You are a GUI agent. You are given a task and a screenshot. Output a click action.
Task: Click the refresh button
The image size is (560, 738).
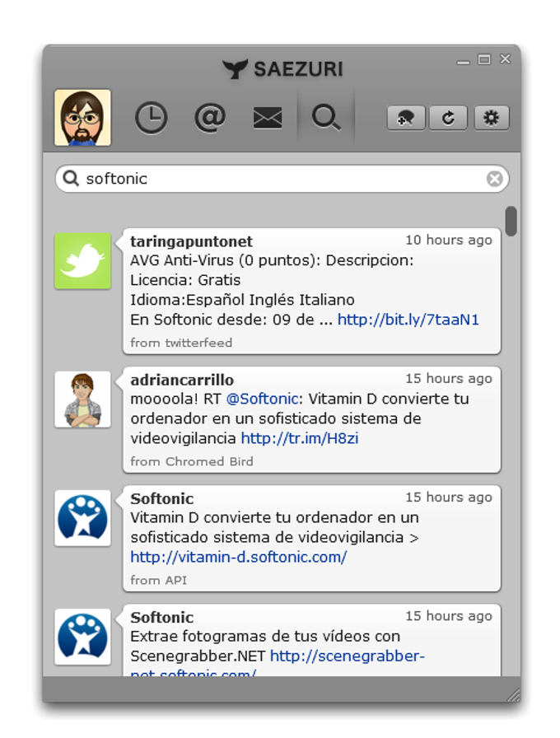(x=448, y=118)
